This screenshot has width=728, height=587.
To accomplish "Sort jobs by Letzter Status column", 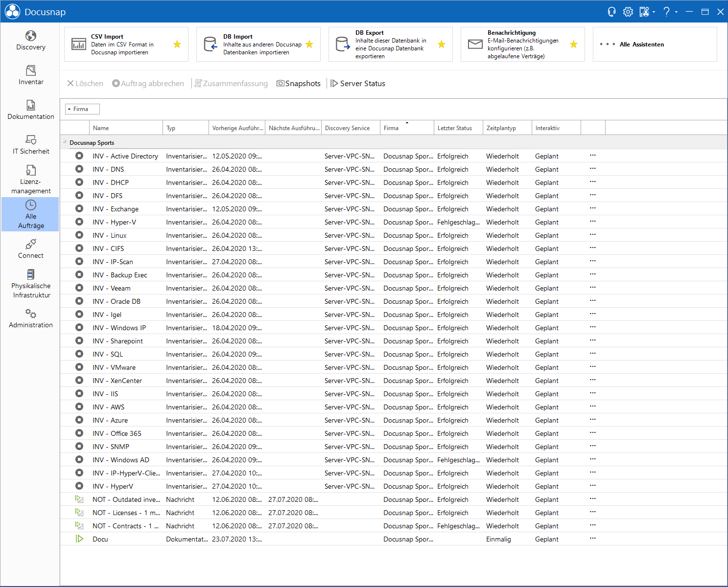I will (458, 128).
